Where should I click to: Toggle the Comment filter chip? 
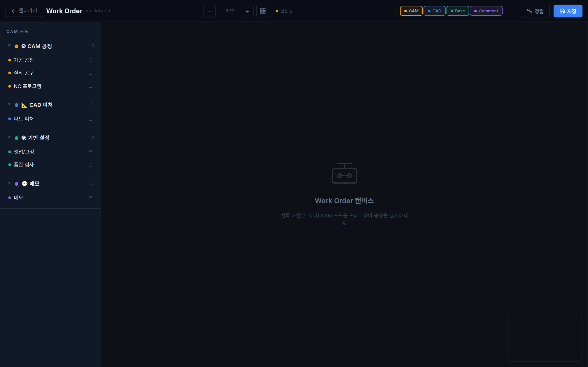[x=486, y=11]
